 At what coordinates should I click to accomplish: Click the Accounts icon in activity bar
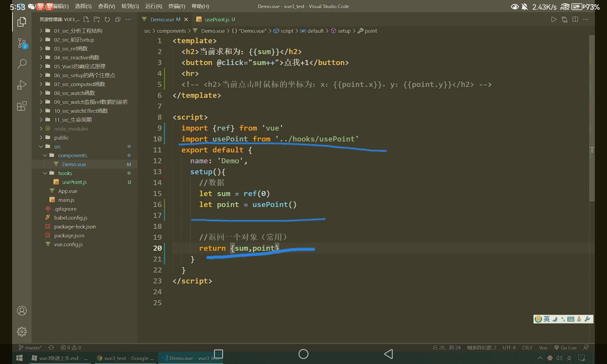pos(22,311)
